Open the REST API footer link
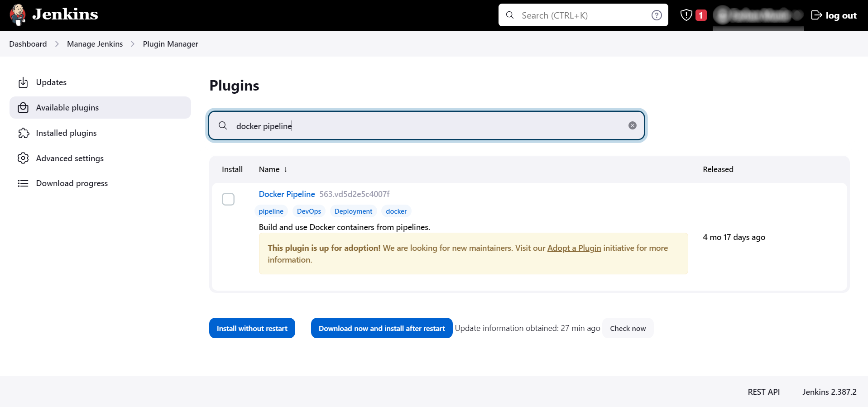868x407 pixels. (x=764, y=392)
